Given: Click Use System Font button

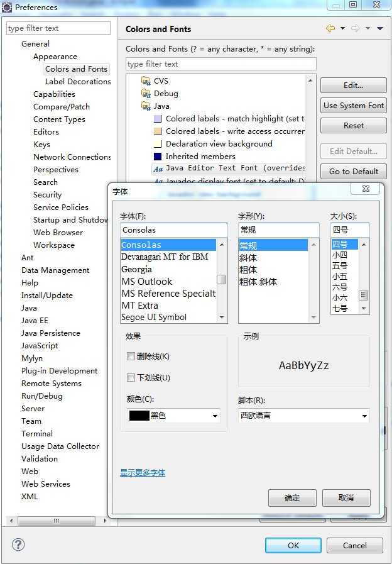Looking at the screenshot, I should click(354, 106).
